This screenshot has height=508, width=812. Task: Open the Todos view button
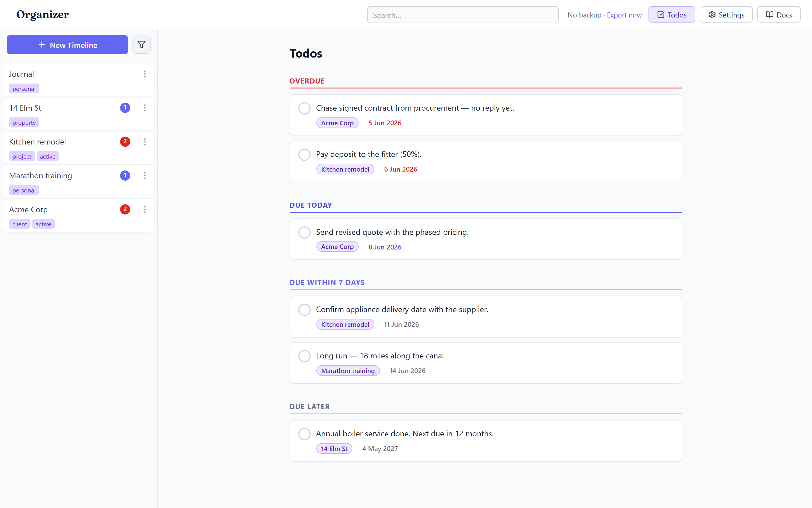coord(671,15)
